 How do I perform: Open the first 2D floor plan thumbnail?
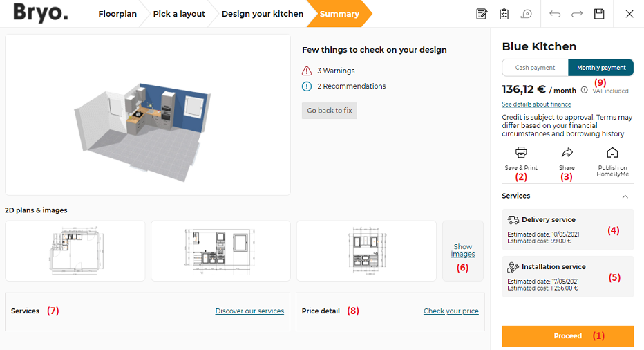click(75, 251)
